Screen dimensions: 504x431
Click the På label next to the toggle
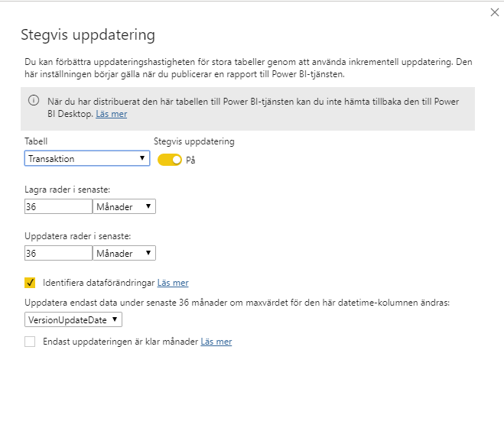(190, 160)
